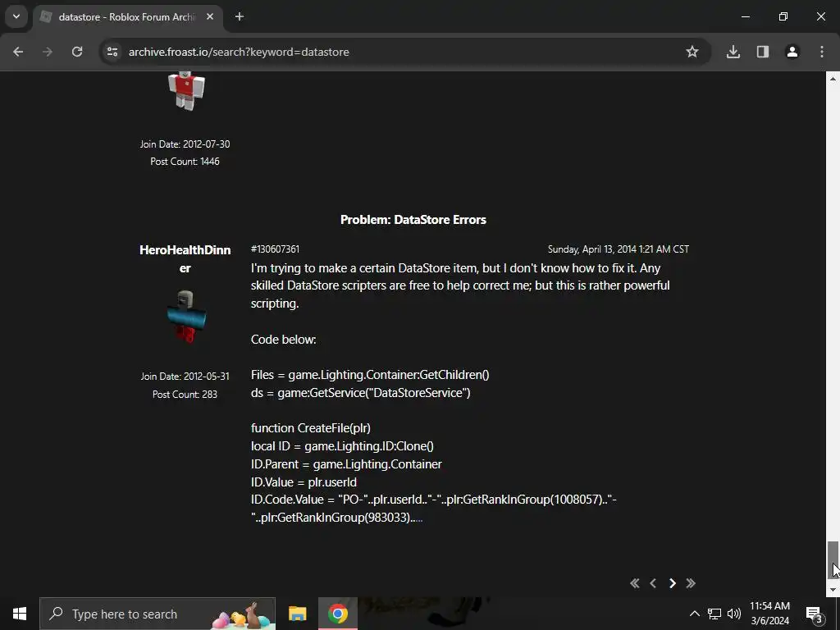Open the Chrome downloads icon
Viewport: 840px width, 630px height.
(x=733, y=52)
